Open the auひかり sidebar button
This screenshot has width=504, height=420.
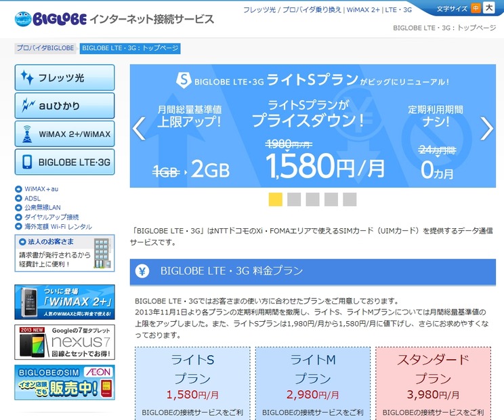point(64,106)
